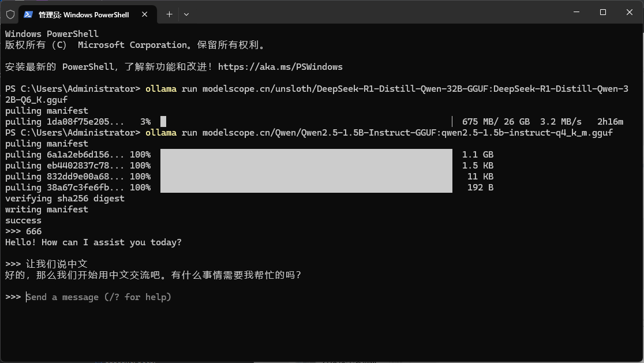Image resolution: width=644 pixels, height=363 pixels.
Task: Click the empty title bar area
Action: (375, 13)
